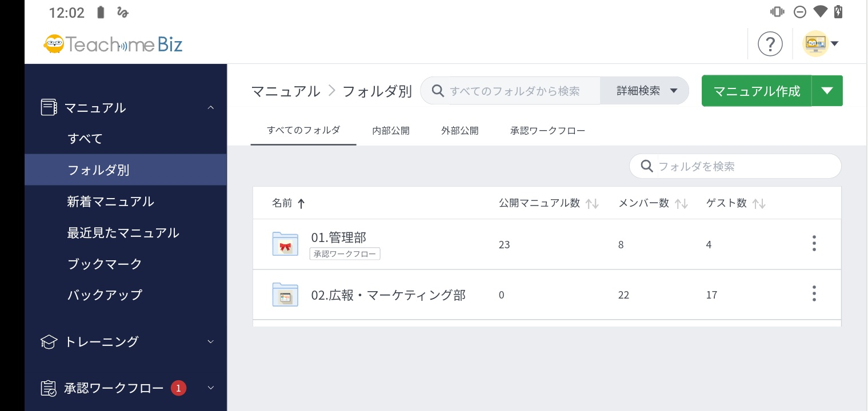This screenshot has width=868, height=411.
Task: Sort folders by 公開マニュアル数 column
Action: [592, 203]
